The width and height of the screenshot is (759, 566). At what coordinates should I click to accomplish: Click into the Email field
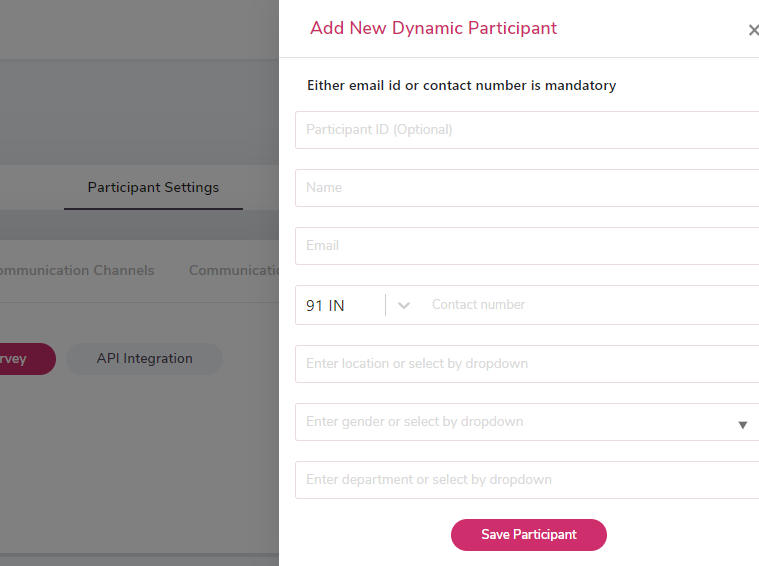[527, 246]
